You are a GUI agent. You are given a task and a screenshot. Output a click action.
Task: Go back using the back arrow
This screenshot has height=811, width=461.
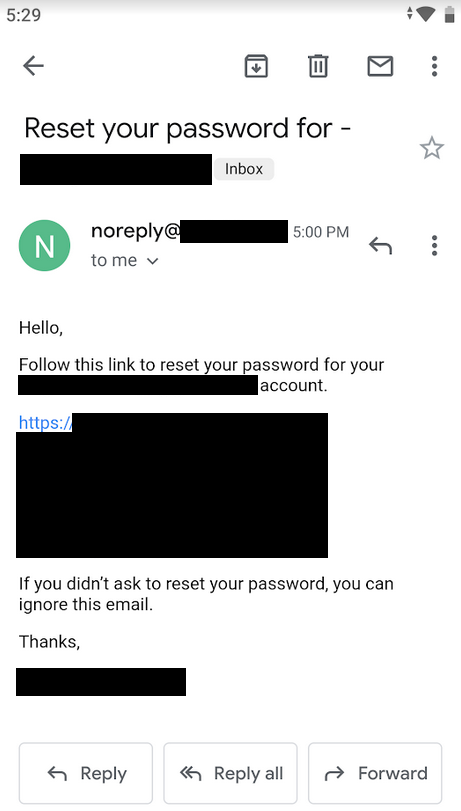[x=34, y=66]
